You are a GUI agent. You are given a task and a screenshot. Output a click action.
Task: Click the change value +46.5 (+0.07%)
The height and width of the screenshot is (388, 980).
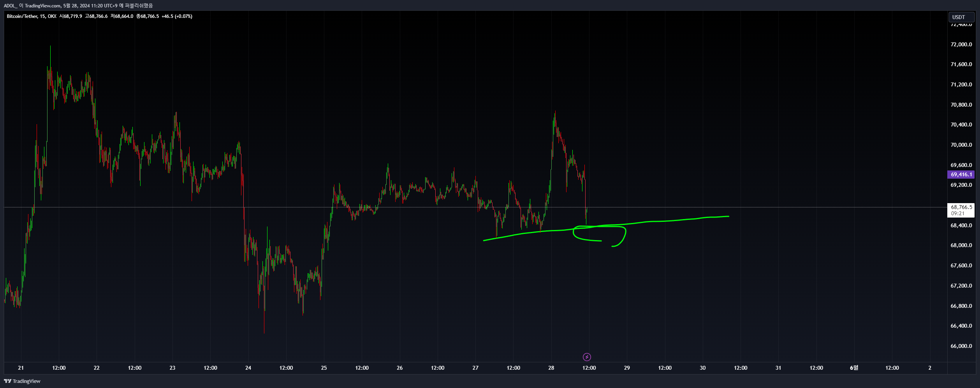177,16
